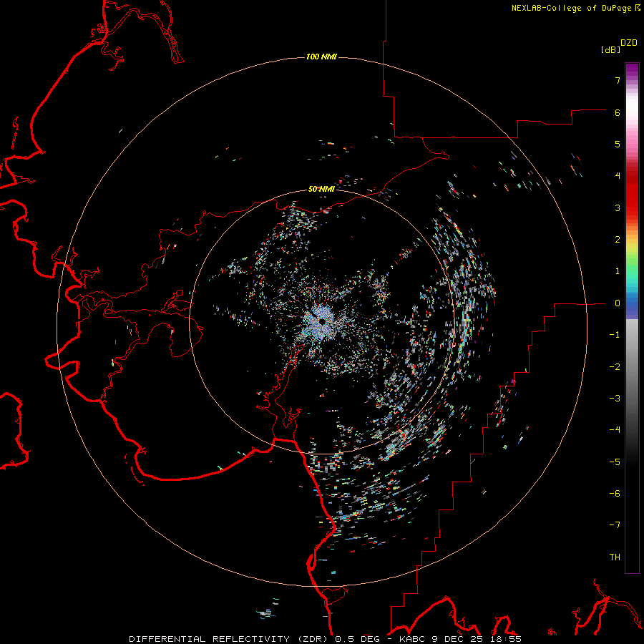Click the 3 value on the color scale
Image resolution: width=644 pixels, height=644 pixels.
tap(618, 208)
